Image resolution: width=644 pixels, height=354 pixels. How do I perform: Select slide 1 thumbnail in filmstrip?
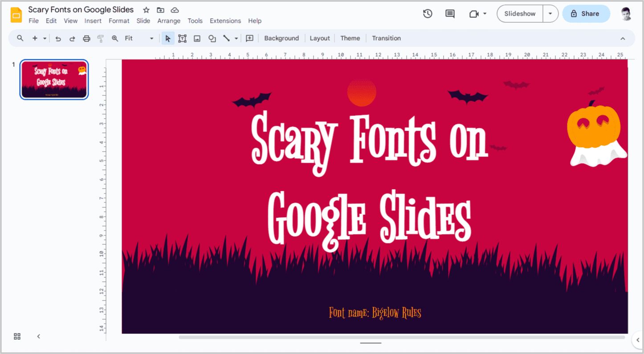pos(54,79)
